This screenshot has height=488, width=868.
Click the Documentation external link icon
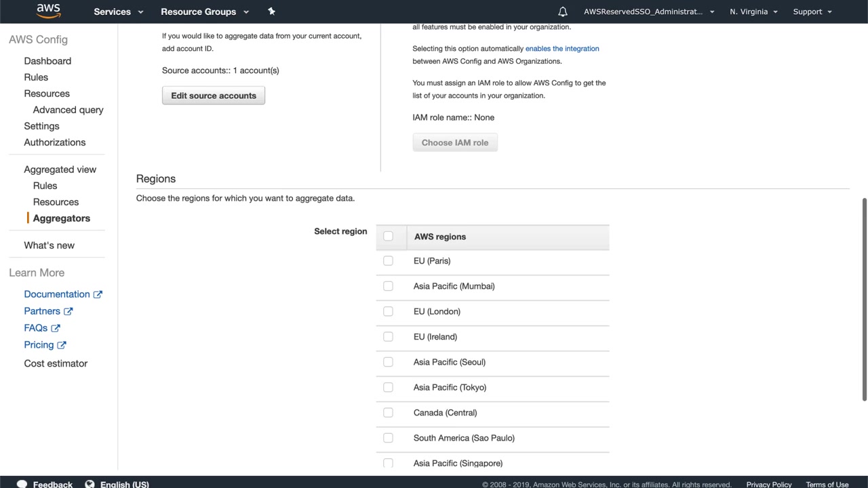point(98,294)
